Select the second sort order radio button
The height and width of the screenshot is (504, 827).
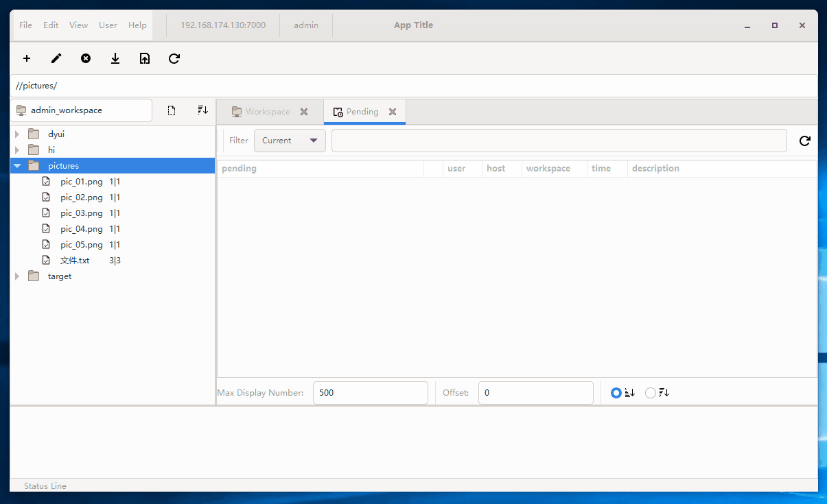(x=651, y=393)
